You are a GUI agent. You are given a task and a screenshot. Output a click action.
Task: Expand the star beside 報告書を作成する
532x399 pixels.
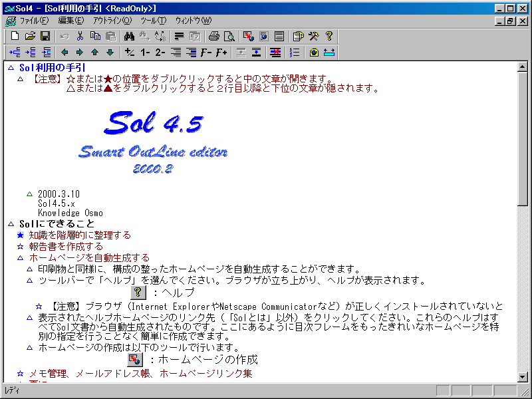pos(21,247)
